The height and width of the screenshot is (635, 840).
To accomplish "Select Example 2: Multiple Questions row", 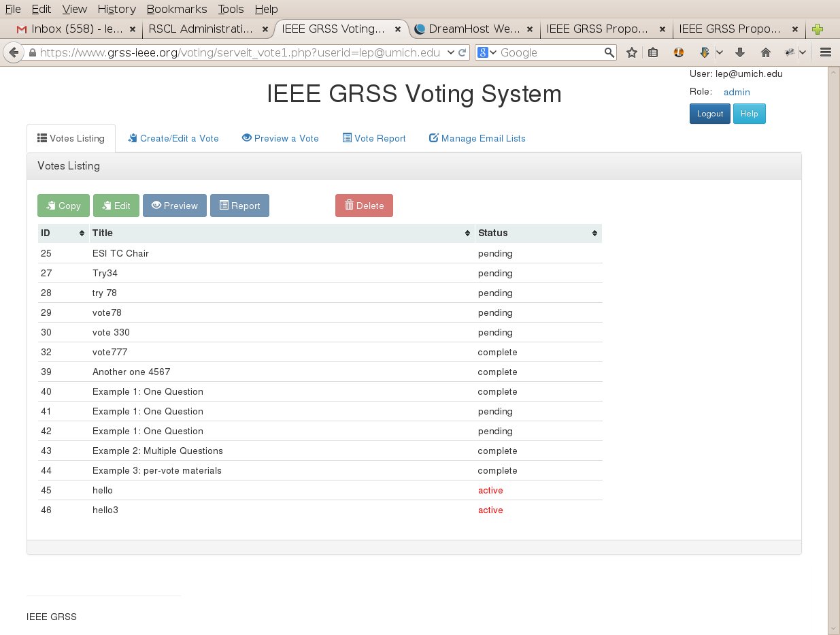I will coord(320,451).
